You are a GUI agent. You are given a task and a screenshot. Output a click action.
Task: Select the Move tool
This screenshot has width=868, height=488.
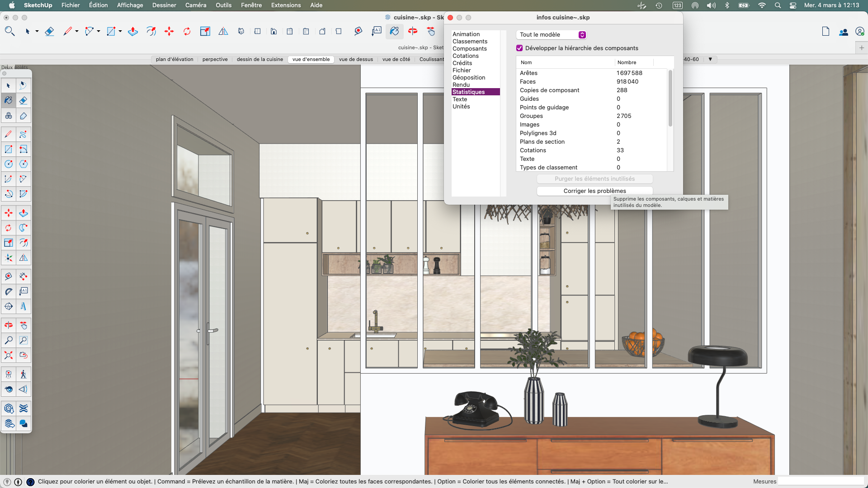[x=169, y=31]
